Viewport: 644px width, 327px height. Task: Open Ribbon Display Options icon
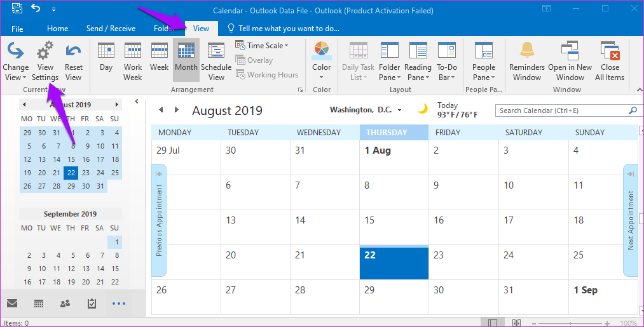coord(546,9)
